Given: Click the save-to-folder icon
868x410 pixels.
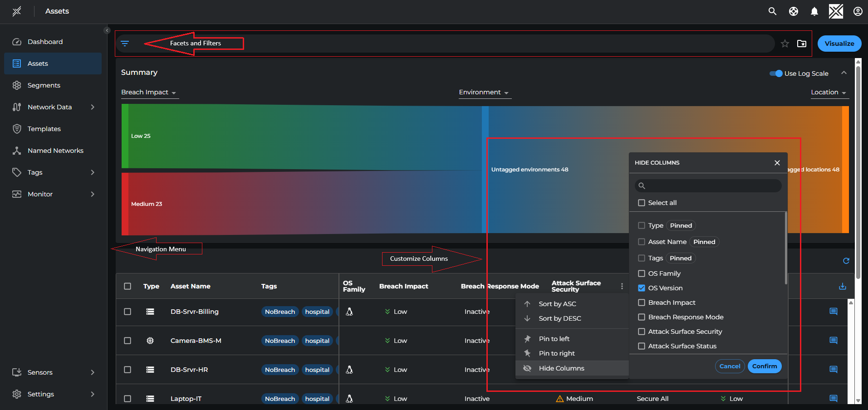Looking at the screenshot, I should pyautogui.click(x=802, y=44).
